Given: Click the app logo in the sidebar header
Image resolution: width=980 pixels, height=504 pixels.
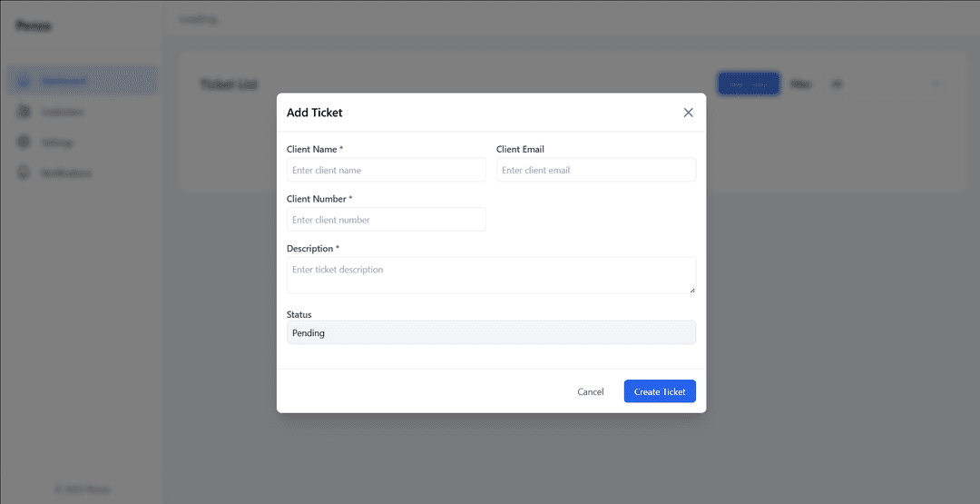Looking at the screenshot, I should 34,25.
